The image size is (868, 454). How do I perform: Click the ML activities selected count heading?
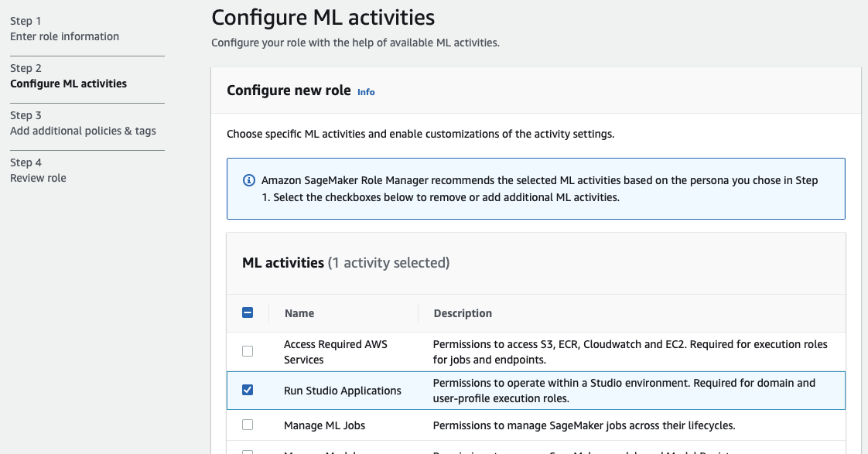click(346, 263)
